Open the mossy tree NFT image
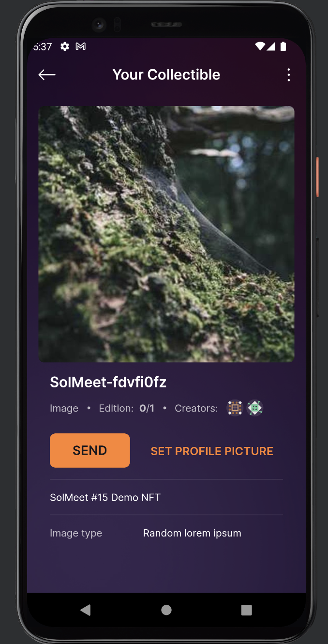 pos(166,234)
